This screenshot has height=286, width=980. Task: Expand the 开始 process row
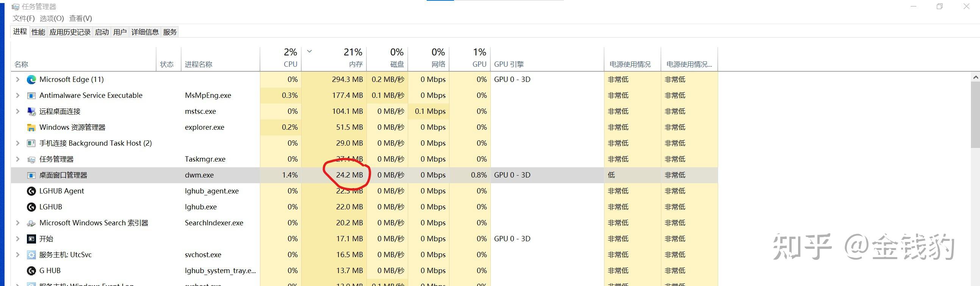click(17, 239)
